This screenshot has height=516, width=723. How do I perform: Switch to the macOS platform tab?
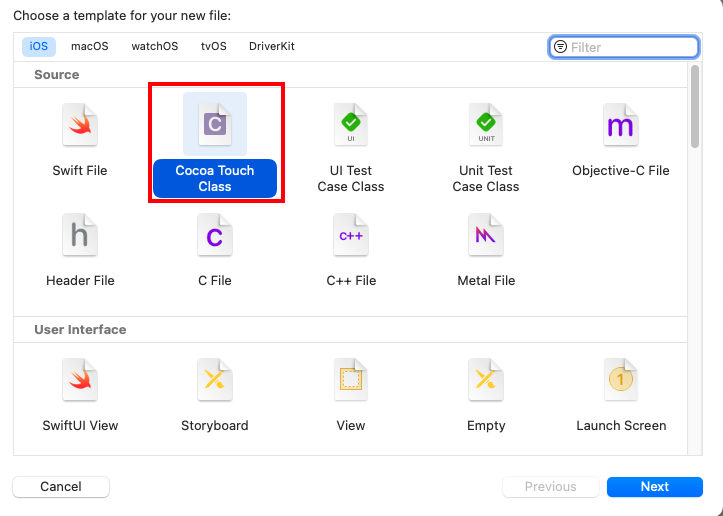[89, 47]
